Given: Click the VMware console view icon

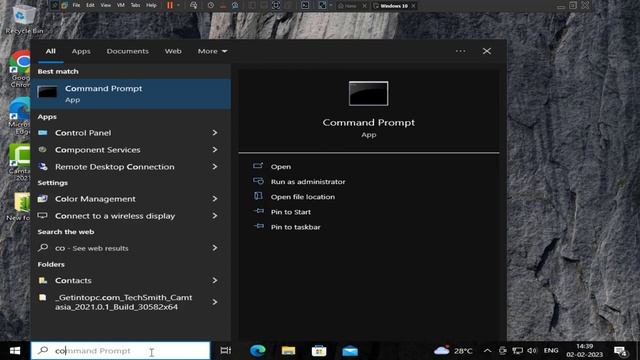Looking at the screenshot, I should coord(305,5).
